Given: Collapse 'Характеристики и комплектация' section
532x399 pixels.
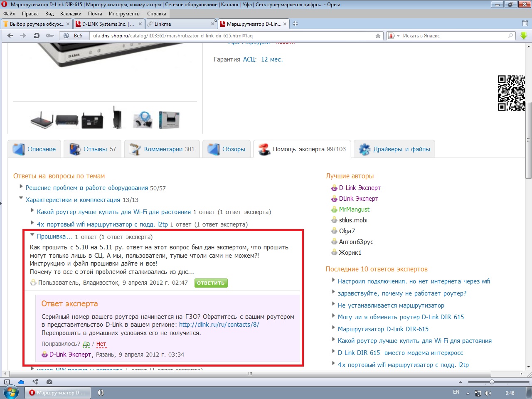Looking at the screenshot, I should (21, 199).
